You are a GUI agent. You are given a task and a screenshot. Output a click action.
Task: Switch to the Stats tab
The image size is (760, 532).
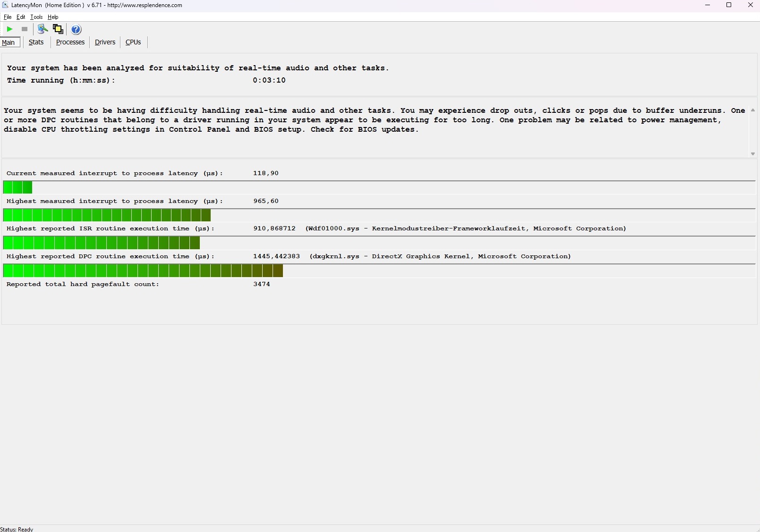36,42
